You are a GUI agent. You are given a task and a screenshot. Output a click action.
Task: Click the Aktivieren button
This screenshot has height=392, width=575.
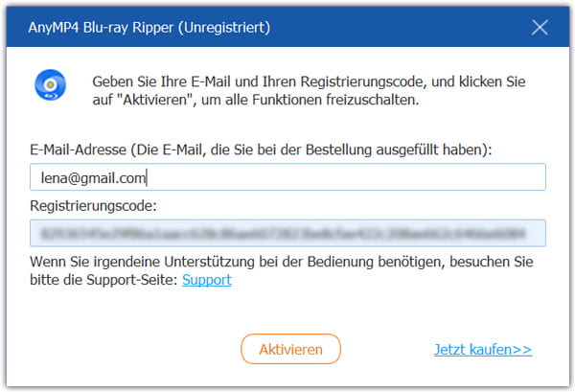click(x=290, y=349)
